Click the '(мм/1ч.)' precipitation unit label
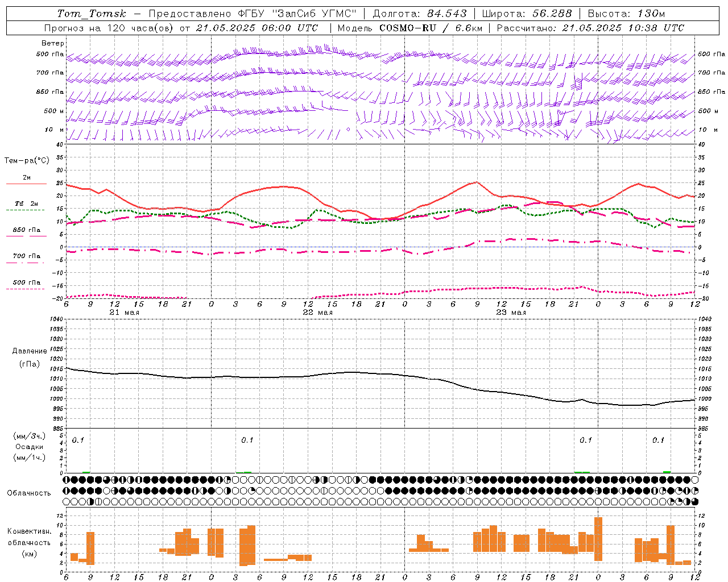 (29, 457)
